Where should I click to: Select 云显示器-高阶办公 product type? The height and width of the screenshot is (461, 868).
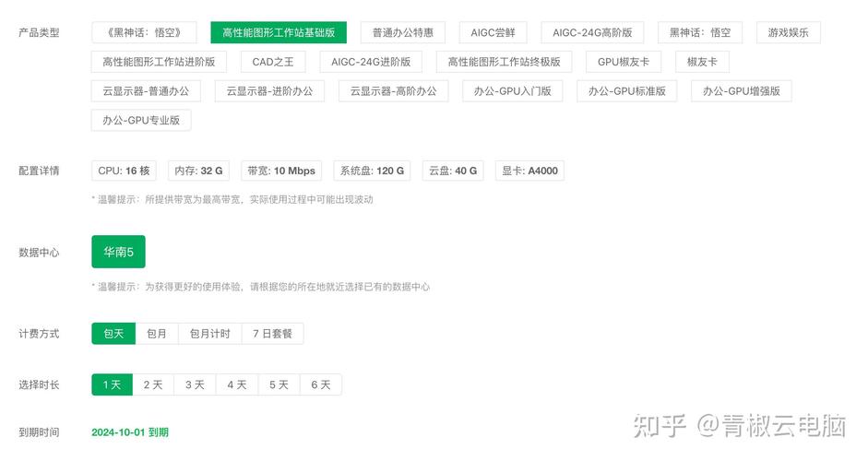[x=393, y=91]
